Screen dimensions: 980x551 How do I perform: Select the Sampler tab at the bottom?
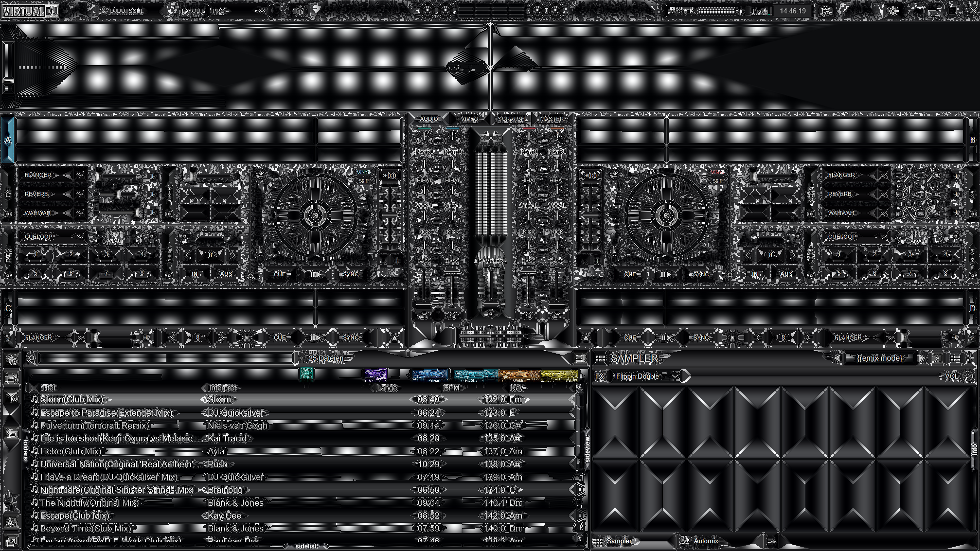tap(633, 541)
